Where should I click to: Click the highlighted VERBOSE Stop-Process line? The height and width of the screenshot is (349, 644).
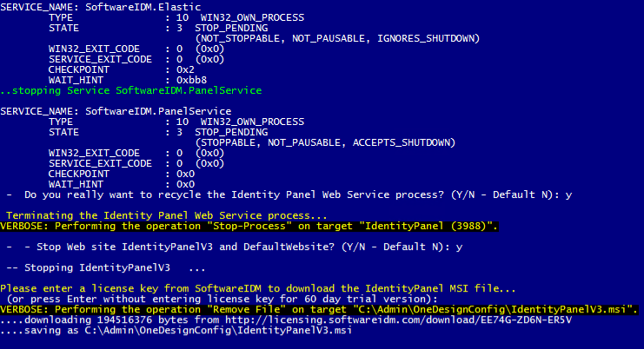249,227
